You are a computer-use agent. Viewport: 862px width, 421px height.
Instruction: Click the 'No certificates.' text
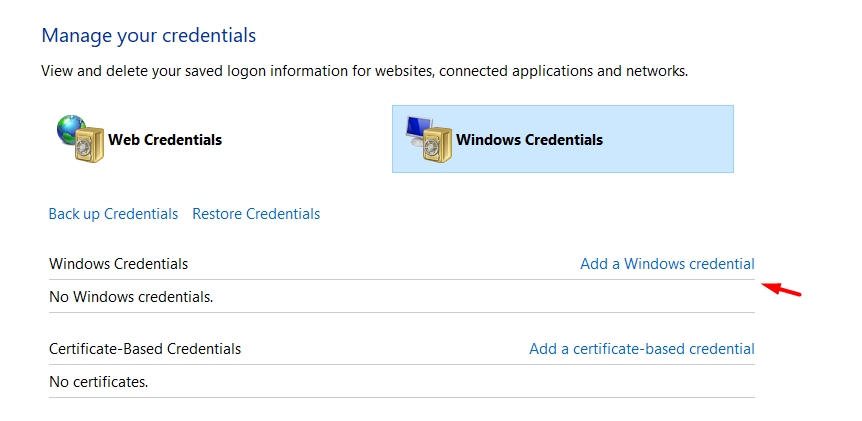click(98, 381)
